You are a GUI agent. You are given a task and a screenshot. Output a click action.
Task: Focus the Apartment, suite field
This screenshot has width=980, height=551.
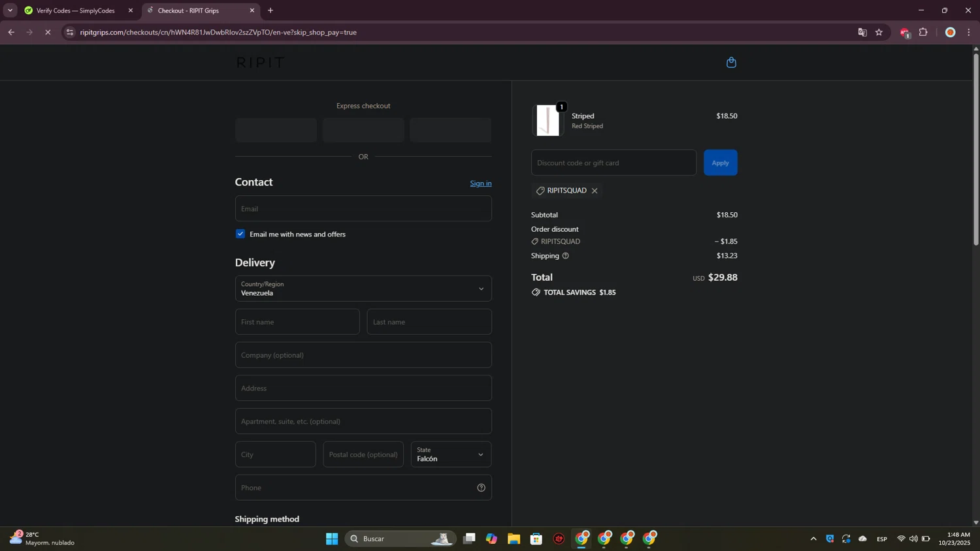(x=363, y=421)
